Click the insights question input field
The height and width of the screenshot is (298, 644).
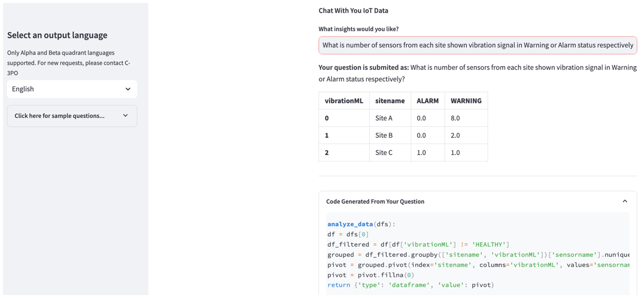tap(477, 45)
